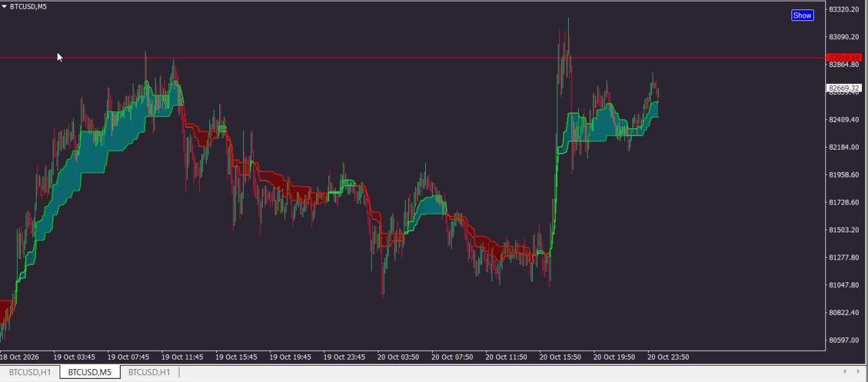Click the right tab-scroll arrow

point(859,372)
